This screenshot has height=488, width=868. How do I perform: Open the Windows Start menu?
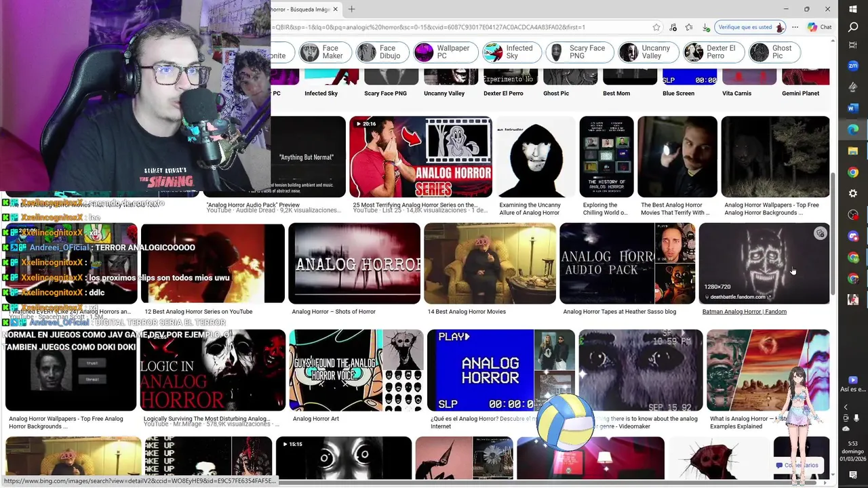coord(853,8)
